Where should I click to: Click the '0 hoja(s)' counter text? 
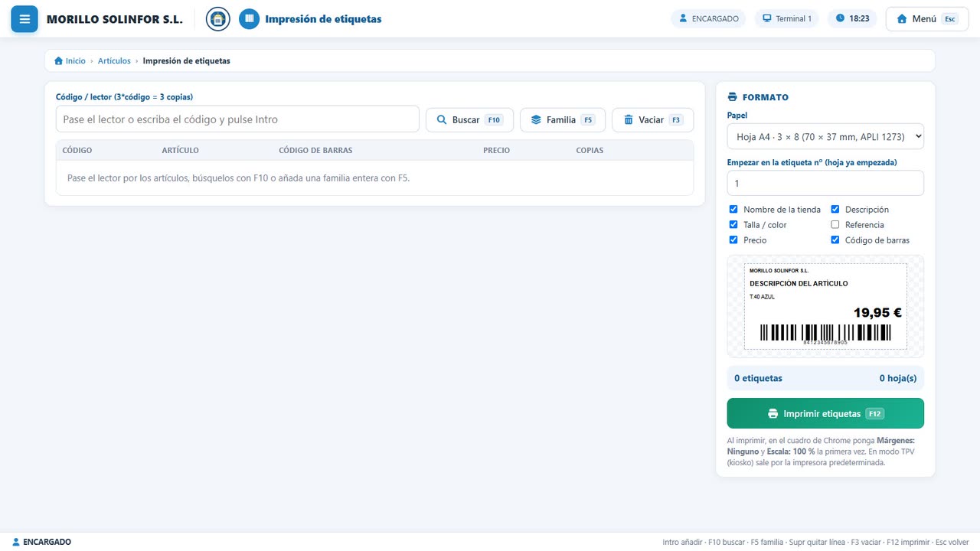898,378
